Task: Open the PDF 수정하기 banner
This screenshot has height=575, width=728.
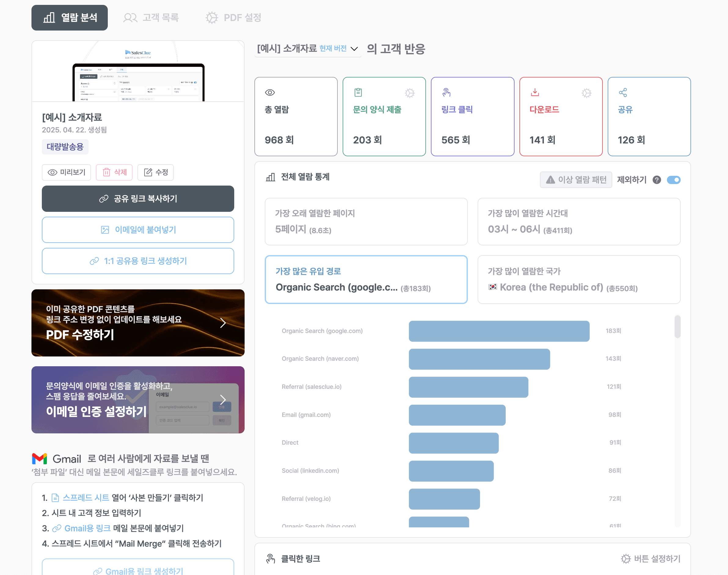Action: coord(138,323)
